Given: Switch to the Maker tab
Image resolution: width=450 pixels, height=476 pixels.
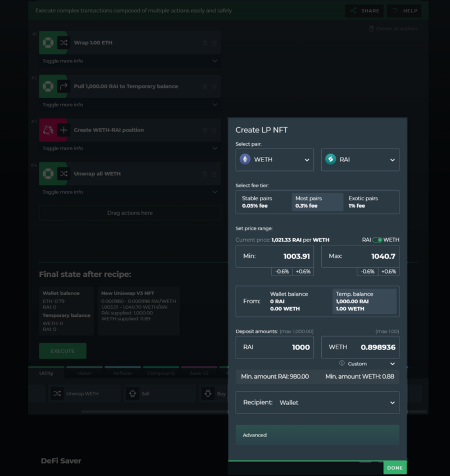Looking at the screenshot, I should click(84, 373).
